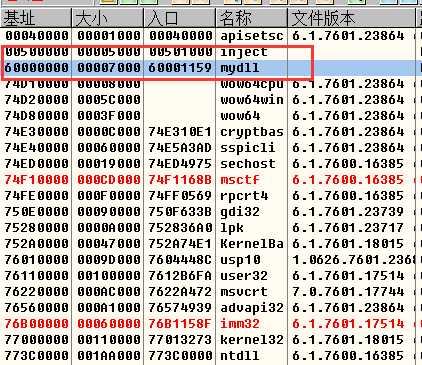Click base address 00040000
The height and width of the screenshot is (365, 422).
pyautogui.click(x=37, y=36)
